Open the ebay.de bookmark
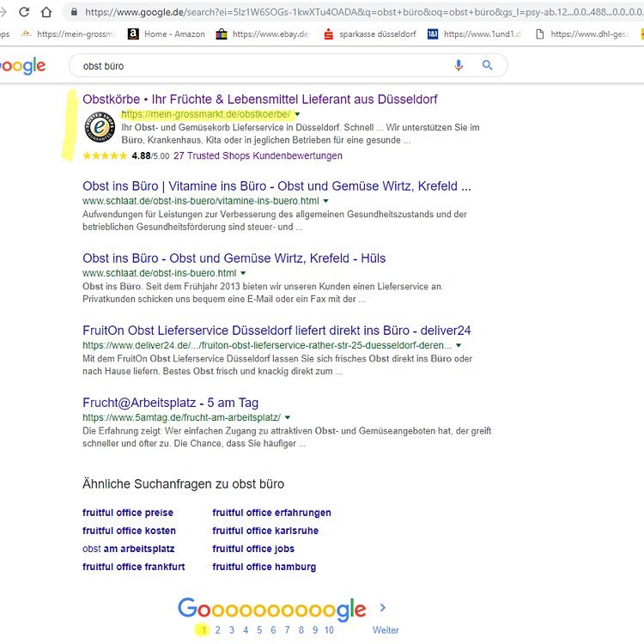 (263, 34)
